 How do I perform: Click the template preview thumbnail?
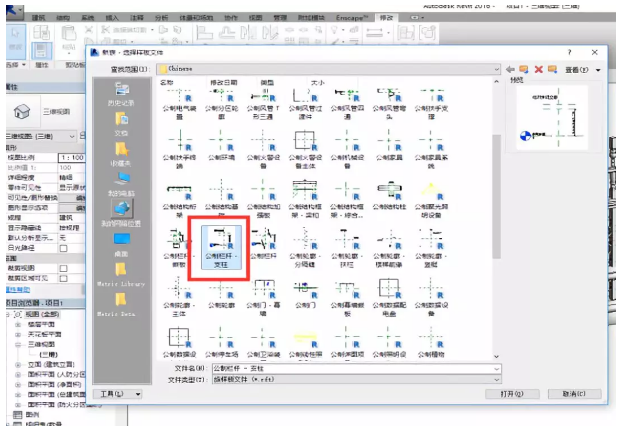(x=553, y=117)
